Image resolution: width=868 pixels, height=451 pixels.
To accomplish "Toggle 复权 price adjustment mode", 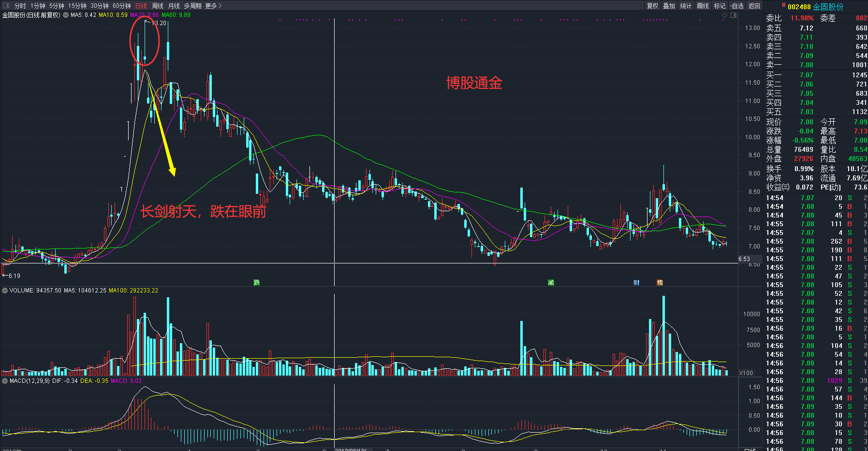I will click(x=652, y=6).
